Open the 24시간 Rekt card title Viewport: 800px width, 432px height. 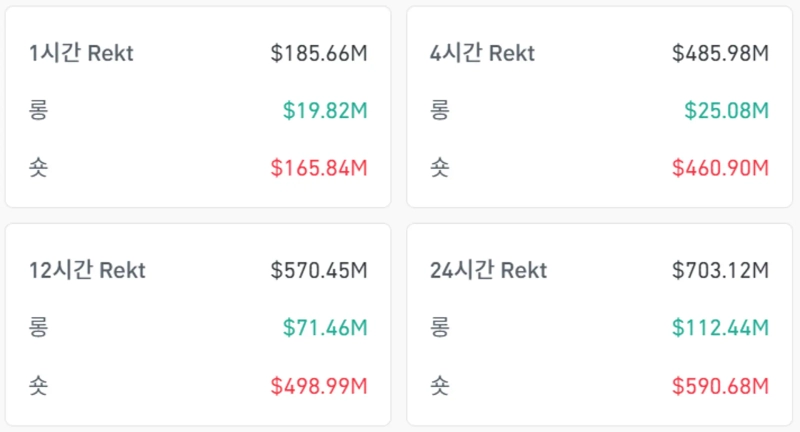[x=488, y=270]
